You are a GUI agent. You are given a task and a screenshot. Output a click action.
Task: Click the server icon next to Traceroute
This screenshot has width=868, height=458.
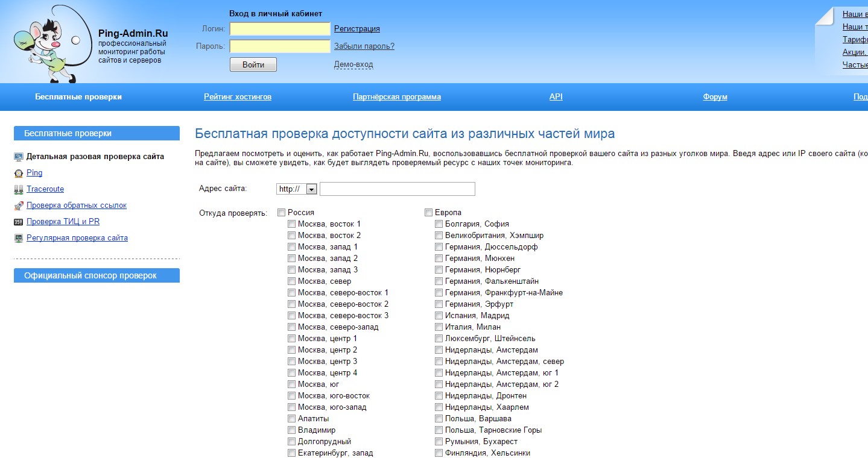[19, 189]
